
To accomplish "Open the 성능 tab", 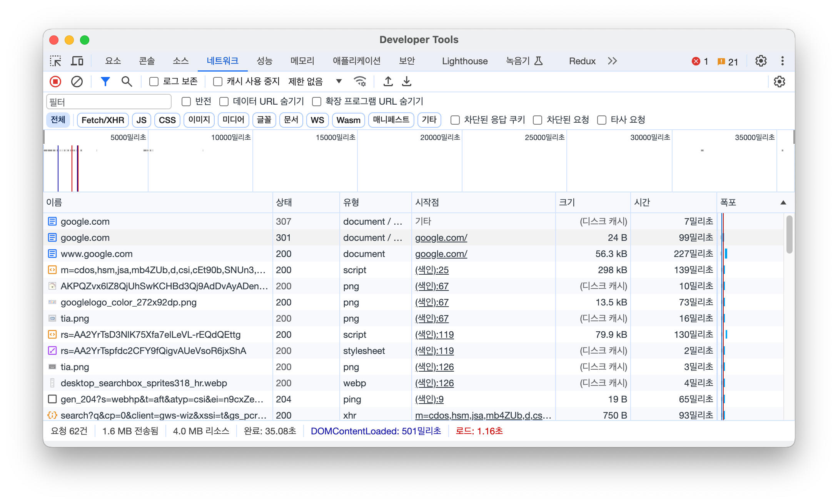I will (x=265, y=61).
